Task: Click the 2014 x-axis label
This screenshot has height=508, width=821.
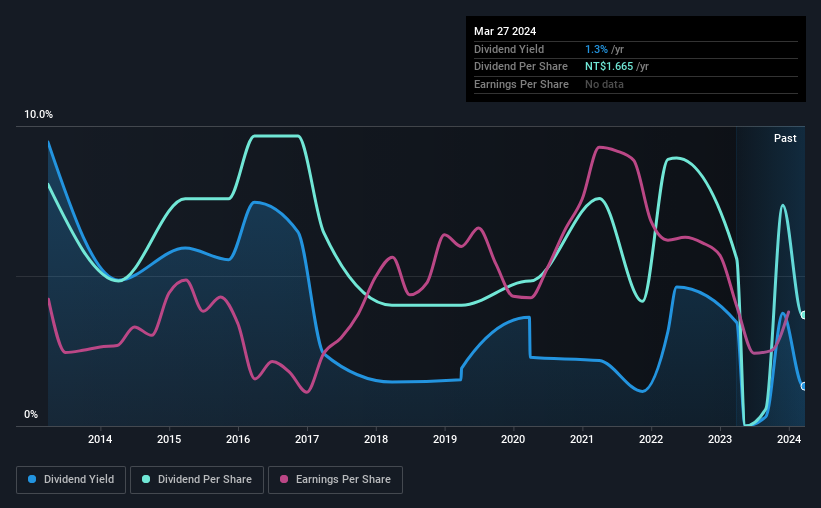Action: tap(100, 439)
